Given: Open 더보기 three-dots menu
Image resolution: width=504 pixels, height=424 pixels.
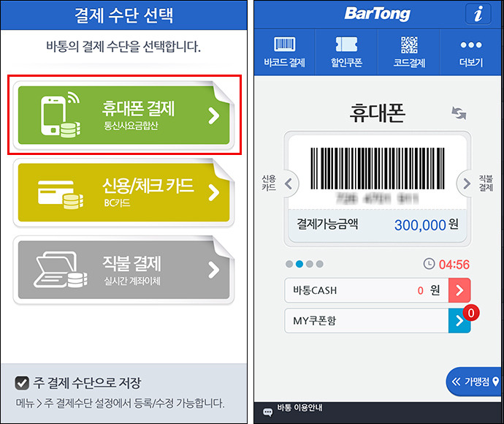Looking at the screenshot, I should (x=471, y=45).
